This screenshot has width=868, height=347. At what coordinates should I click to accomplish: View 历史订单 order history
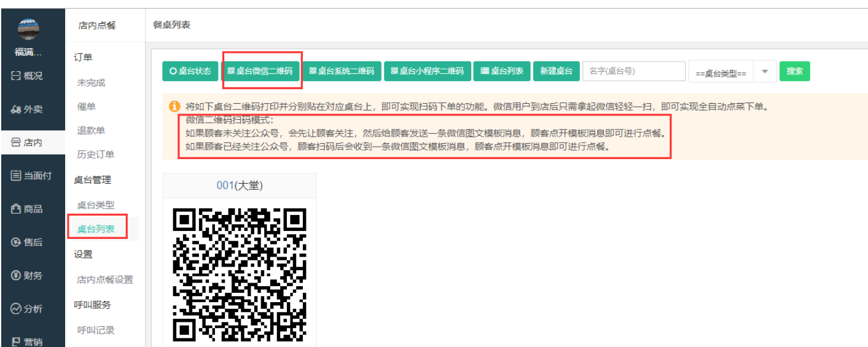click(x=95, y=154)
